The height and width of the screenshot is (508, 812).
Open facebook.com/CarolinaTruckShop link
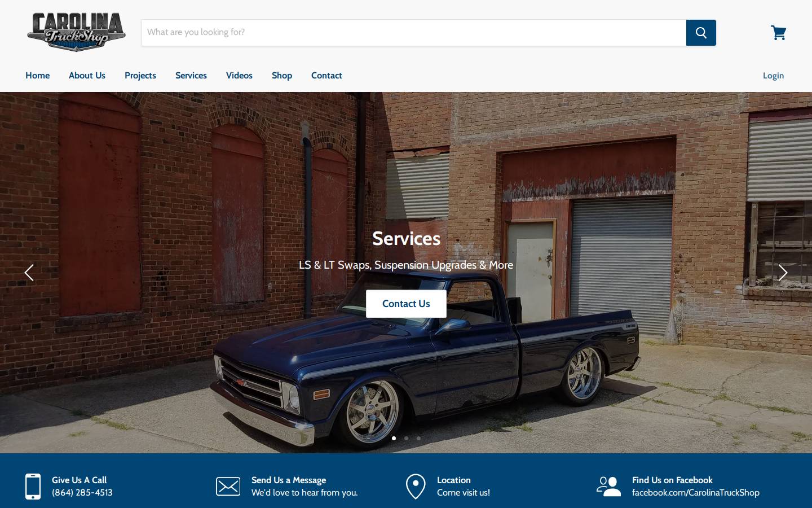click(x=696, y=493)
